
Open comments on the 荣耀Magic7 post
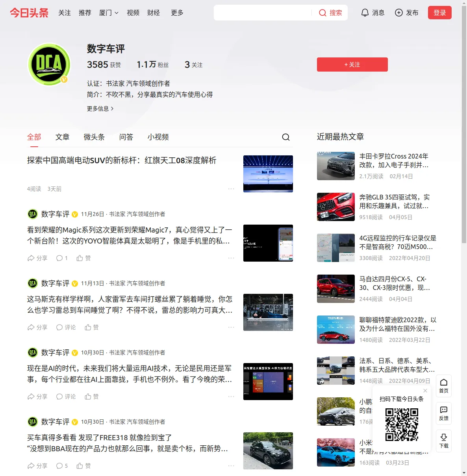tap(62, 258)
